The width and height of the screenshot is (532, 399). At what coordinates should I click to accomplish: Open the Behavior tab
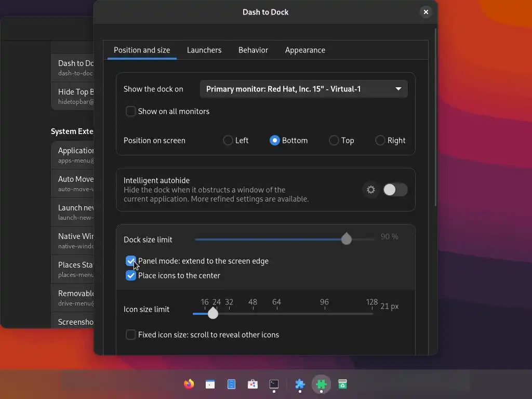click(x=253, y=50)
